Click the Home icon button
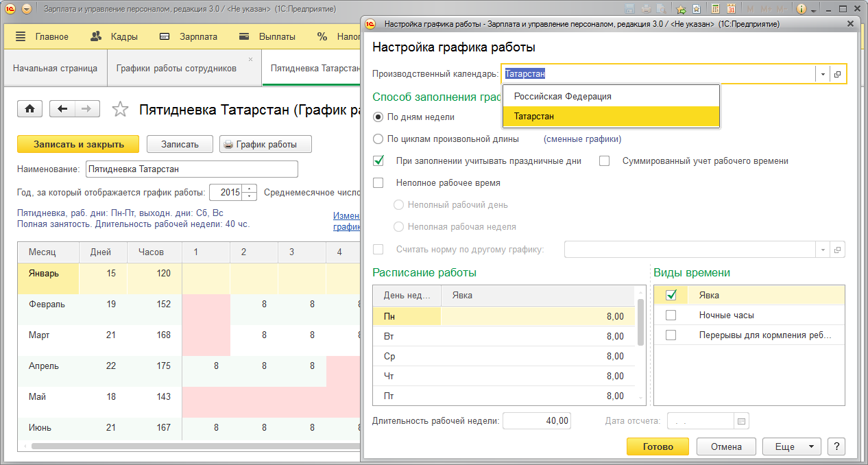868x465 pixels. 30,109
